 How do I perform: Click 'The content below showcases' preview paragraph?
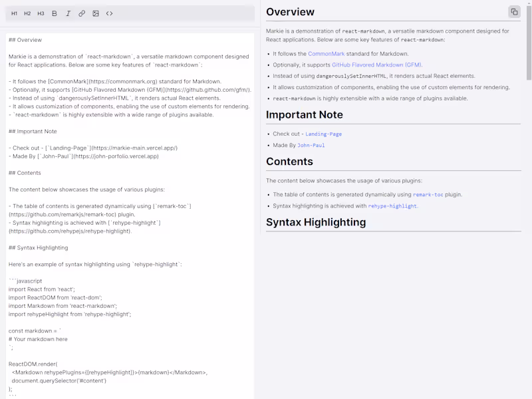coord(344,181)
